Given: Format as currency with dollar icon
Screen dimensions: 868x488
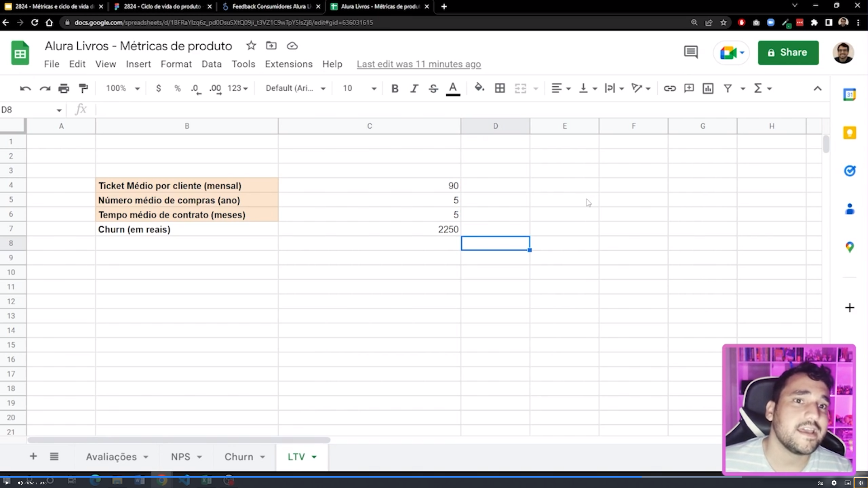Looking at the screenshot, I should 158,89.
